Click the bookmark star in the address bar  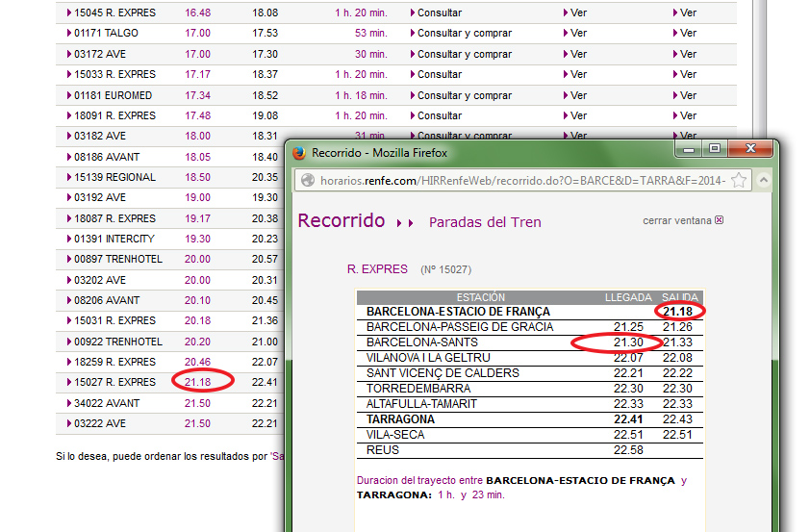click(x=739, y=180)
